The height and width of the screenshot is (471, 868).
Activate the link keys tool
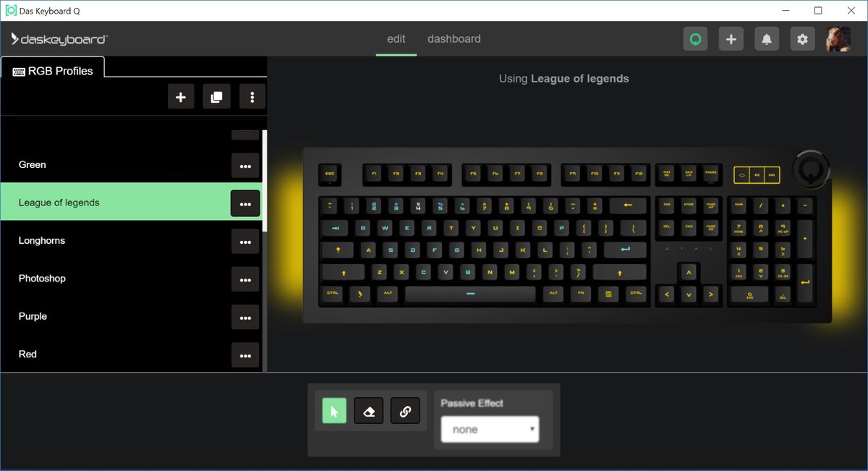tap(405, 411)
